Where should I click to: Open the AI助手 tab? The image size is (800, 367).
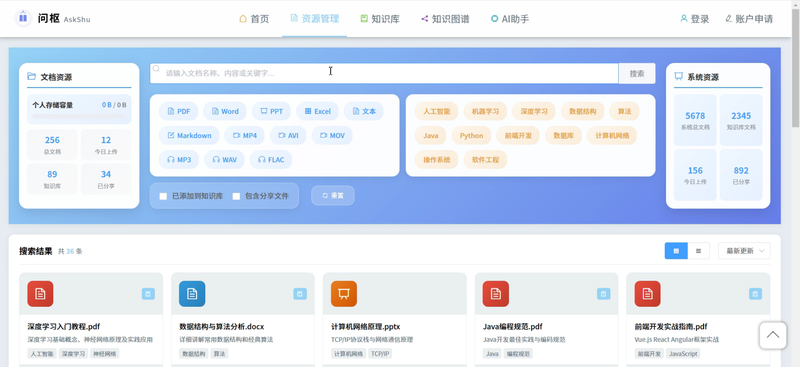510,19
